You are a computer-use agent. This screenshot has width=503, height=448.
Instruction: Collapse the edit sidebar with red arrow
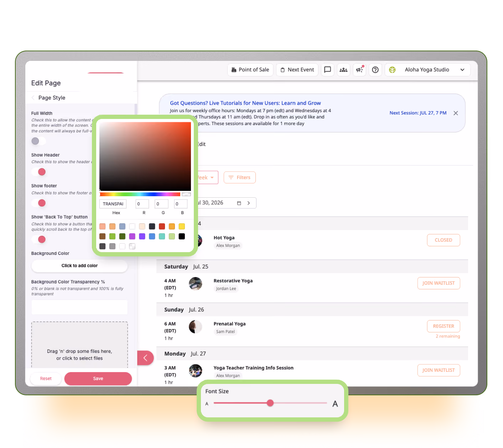(145, 358)
